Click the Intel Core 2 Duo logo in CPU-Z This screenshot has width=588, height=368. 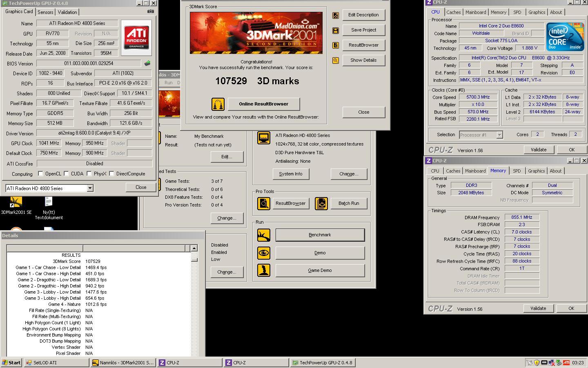click(566, 37)
